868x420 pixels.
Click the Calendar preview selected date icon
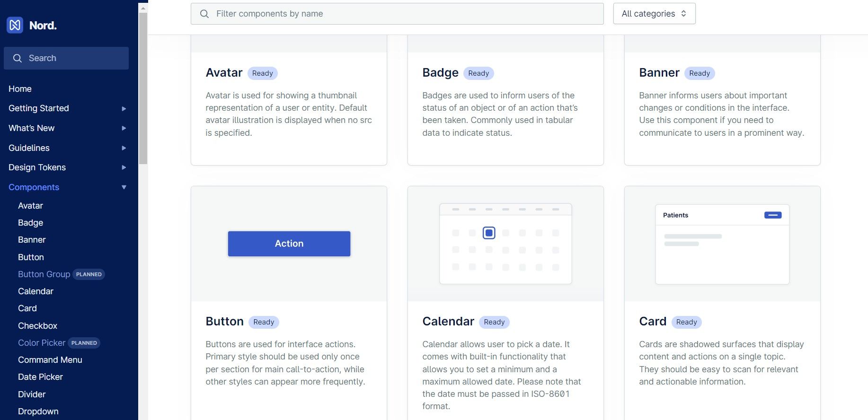(x=489, y=233)
